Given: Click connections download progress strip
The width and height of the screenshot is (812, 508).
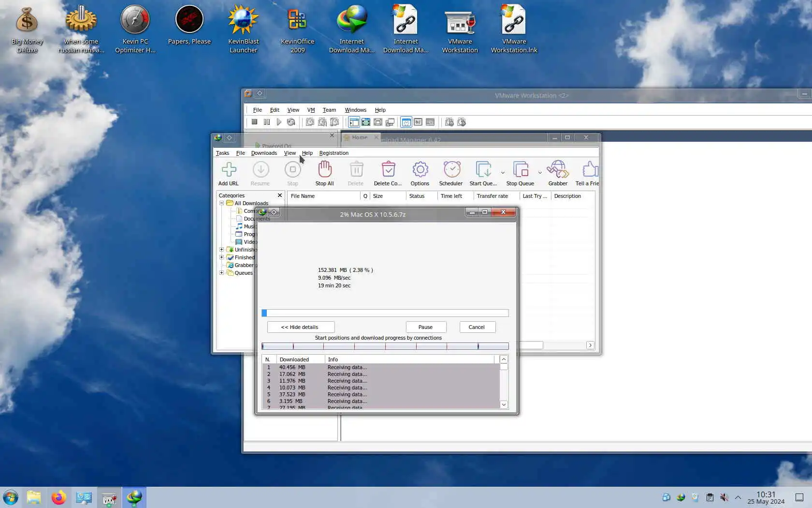Looking at the screenshot, I should (385, 346).
